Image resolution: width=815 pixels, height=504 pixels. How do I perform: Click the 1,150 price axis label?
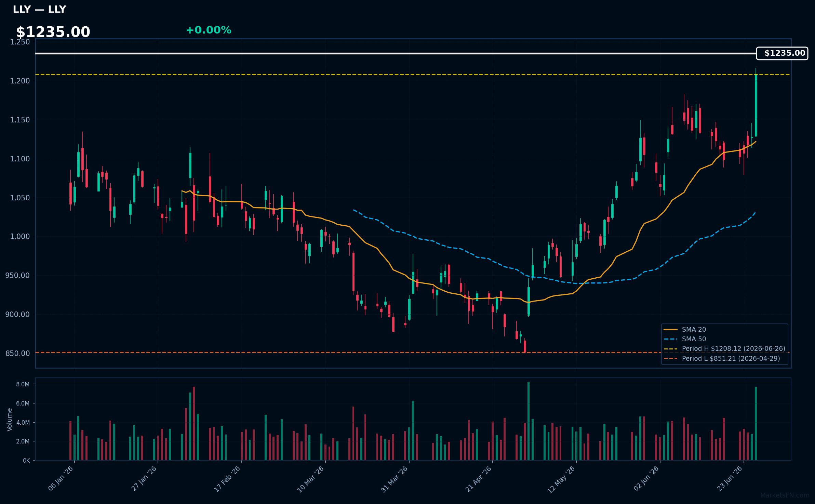20,120
